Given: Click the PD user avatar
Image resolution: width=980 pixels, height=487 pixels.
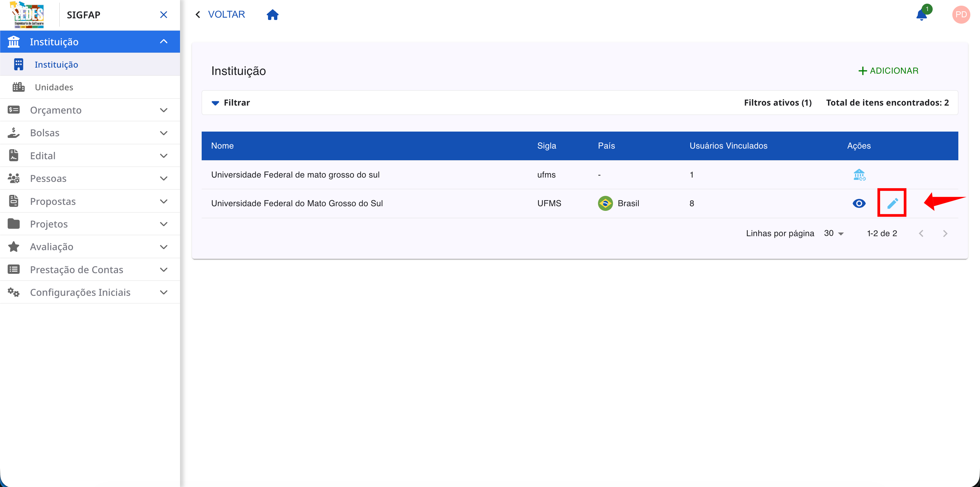Looking at the screenshot, I should [961, 15].
